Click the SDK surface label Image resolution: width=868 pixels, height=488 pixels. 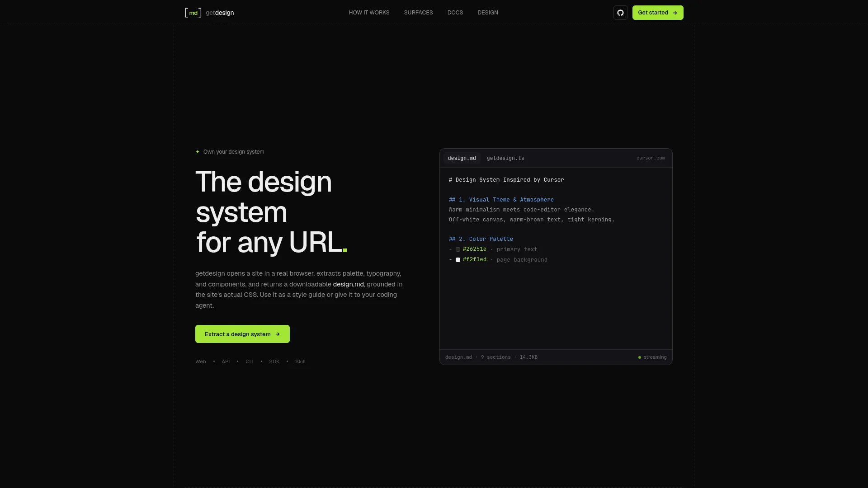pos(274,361)
